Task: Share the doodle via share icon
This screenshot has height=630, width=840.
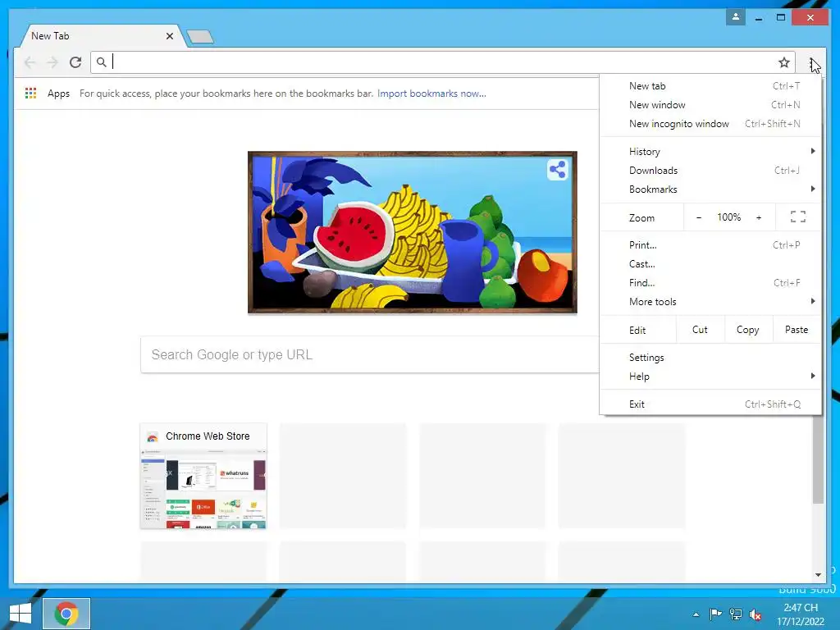Action: tap(557, 170)
